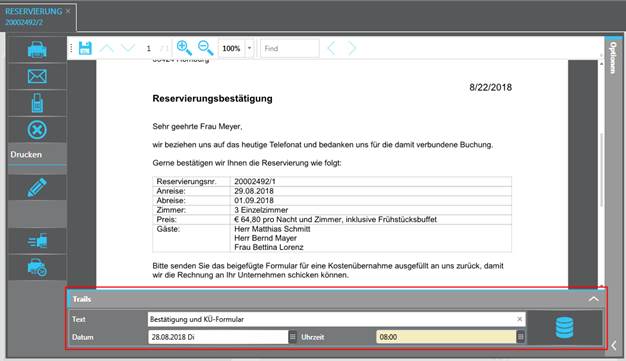The image size is (626, 361).
Task: Click guest name Herr Matthias Schmitt
Action: (272, 229)
